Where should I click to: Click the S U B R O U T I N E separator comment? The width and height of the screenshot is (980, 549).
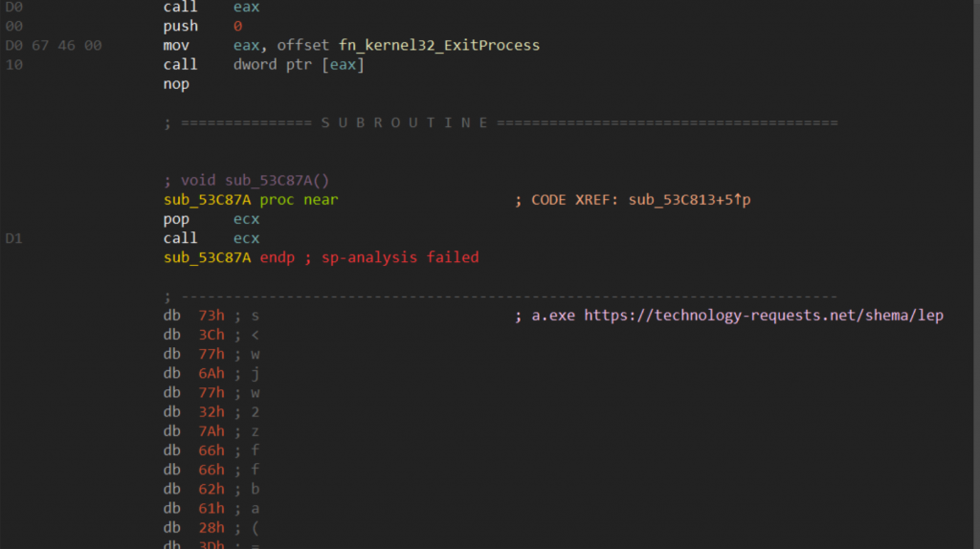click(x=501, y=123)
